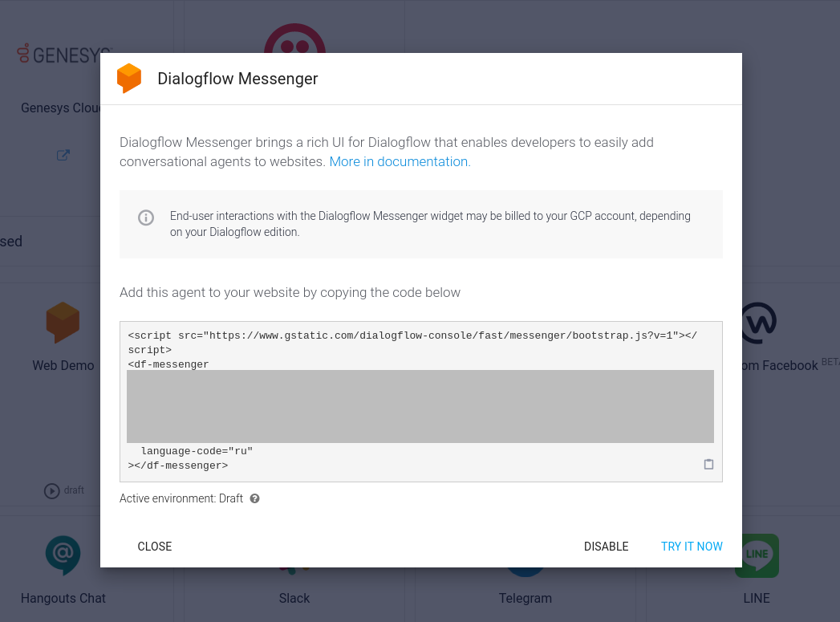
Task: Open Genesys Cloud external link icon
Action: tap(63, 155)
